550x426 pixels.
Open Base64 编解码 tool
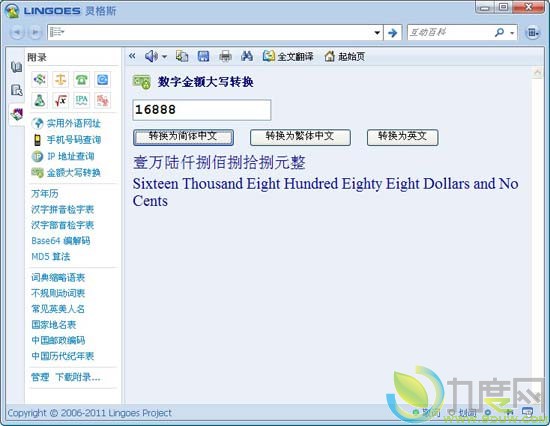click(61, 241)
